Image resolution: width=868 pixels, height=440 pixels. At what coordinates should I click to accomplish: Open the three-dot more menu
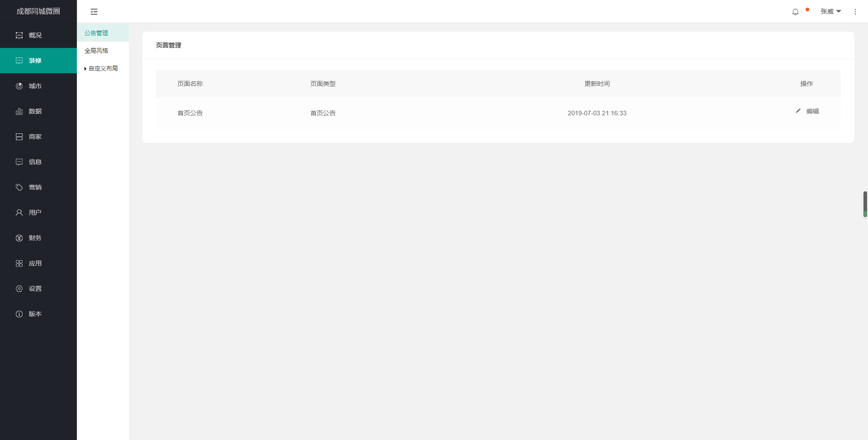pos(855,12)
